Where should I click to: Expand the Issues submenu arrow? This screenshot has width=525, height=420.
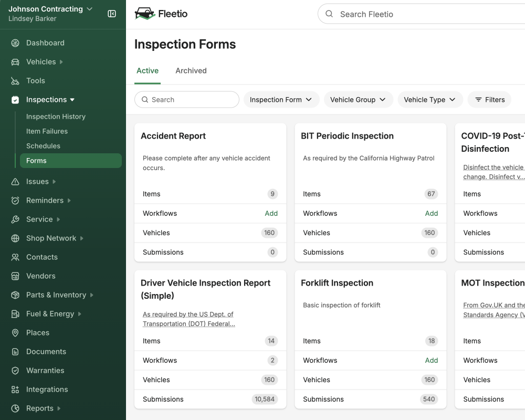click(x=54, y=182)
